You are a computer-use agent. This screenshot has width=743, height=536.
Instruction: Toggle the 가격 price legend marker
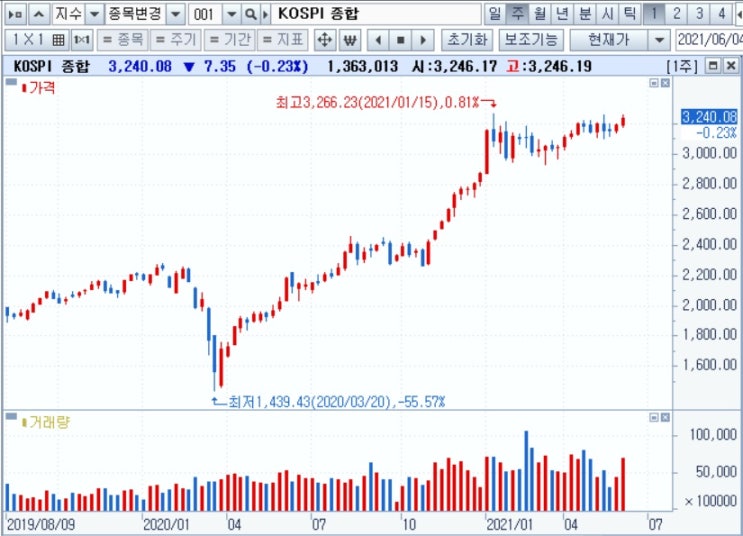(x=24, y=88)
